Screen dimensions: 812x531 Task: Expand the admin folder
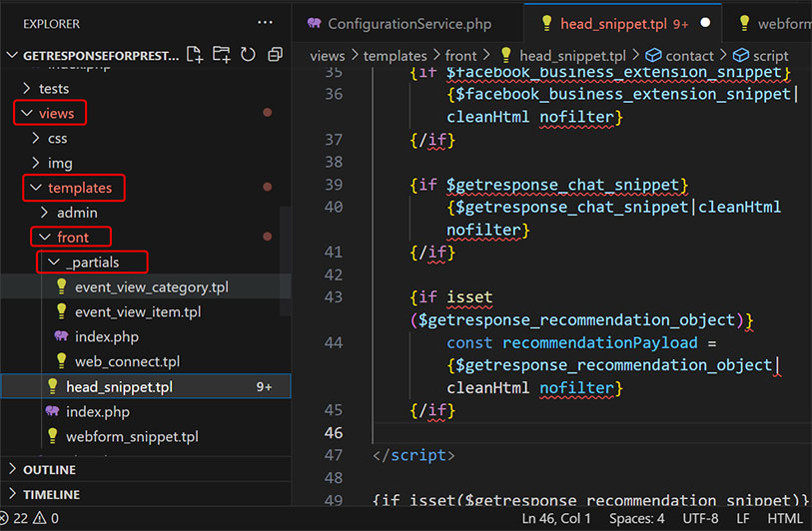44,213
